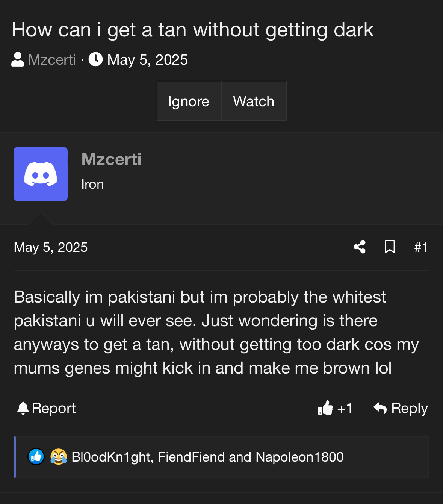The height and width of the screenshot is (504, 443).
Task: Click the Reply arrow icon
Action: [380, 408]
